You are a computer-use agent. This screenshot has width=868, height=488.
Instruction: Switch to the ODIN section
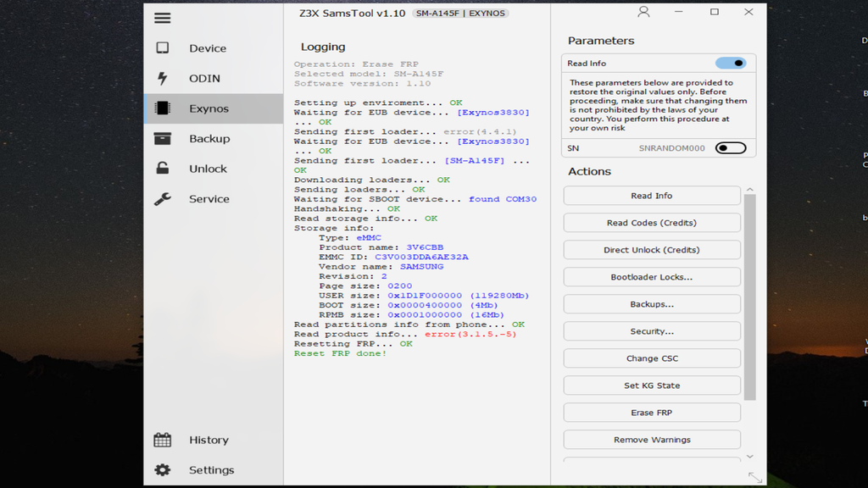(205, 78)
